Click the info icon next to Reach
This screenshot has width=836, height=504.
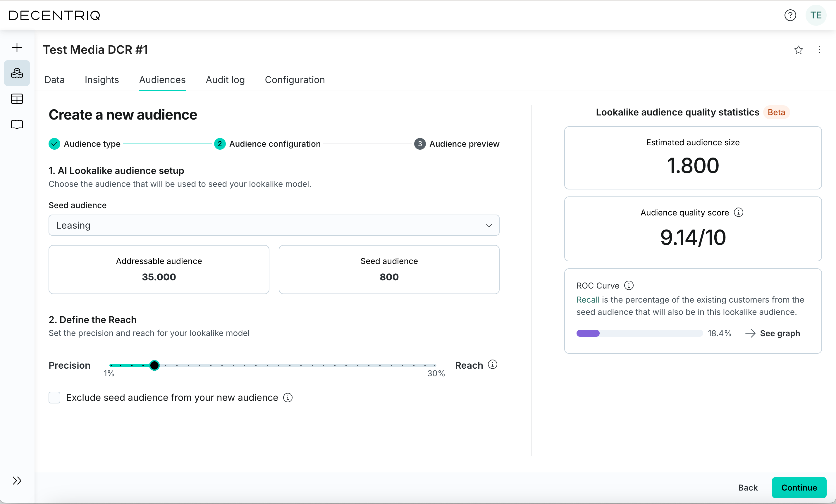(492, 365)
